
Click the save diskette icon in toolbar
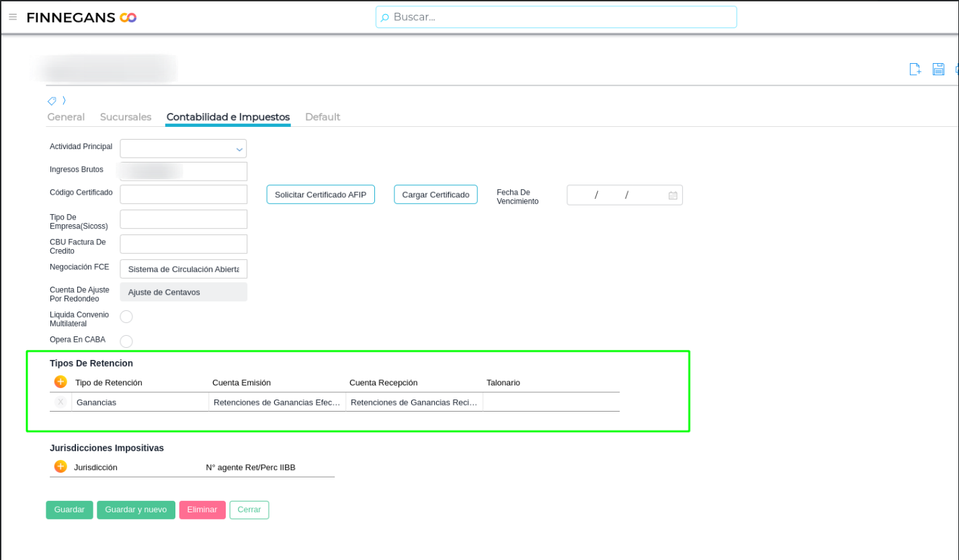click(x=938, y=69)
